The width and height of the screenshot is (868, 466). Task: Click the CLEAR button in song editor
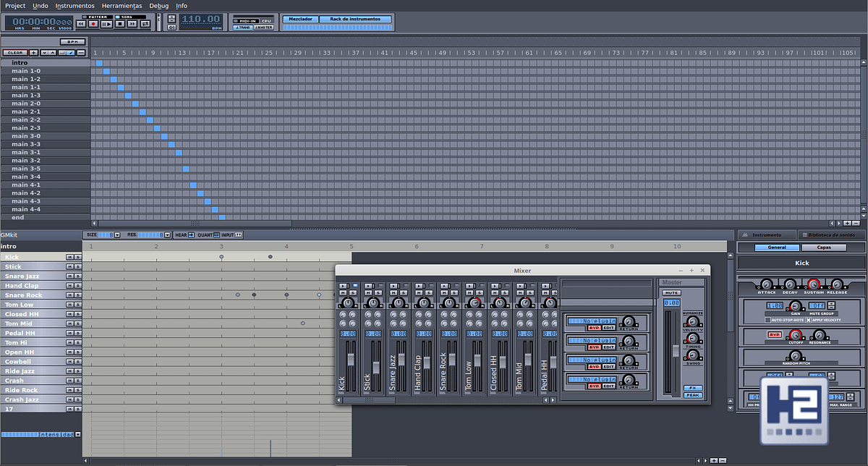[x=14, y=53]
